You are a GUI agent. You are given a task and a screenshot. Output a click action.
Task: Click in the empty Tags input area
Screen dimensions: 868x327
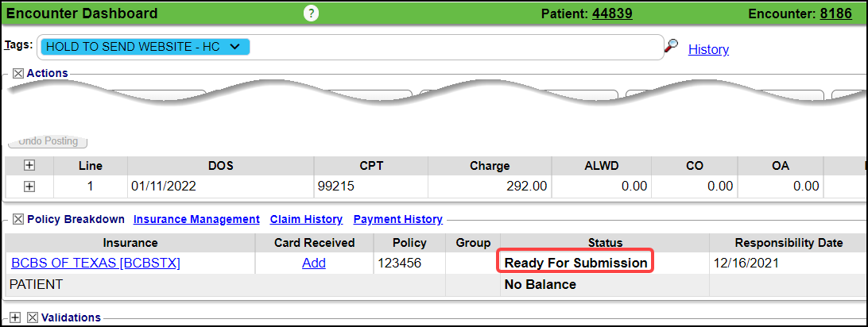pyautogui.click(x=453, y=48)
